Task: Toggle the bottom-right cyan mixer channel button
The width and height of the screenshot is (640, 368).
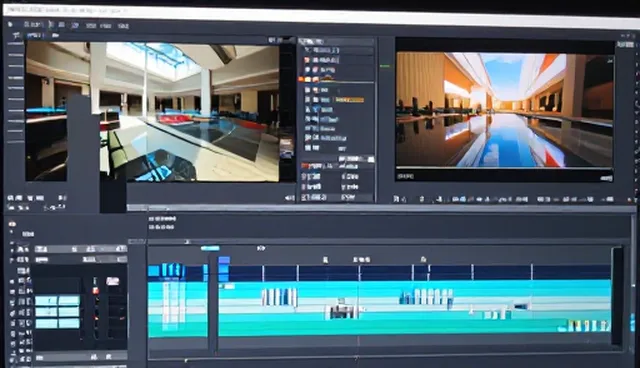Action: (x=69, y=323)
